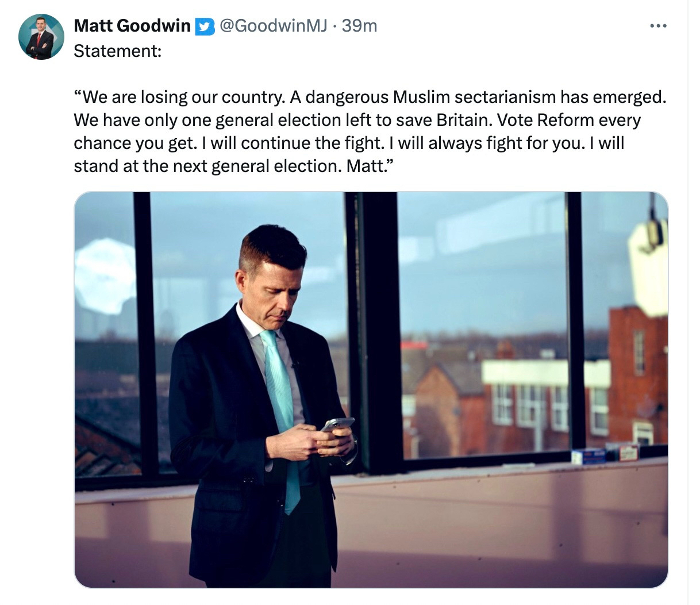The height and width of the screenshot is (605, 700).
Task: Open the @GoodwinMJ handle link
Action: (274, 26)
